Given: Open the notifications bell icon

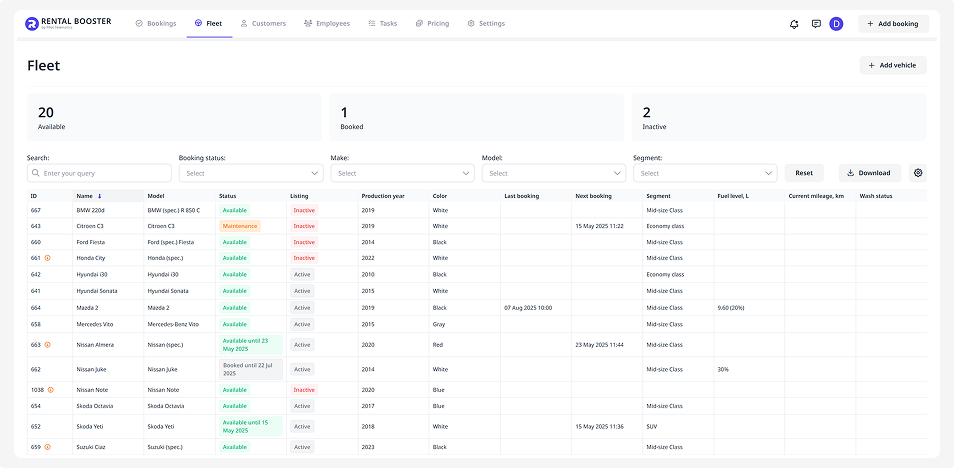Looking at the screenshot, I should (x=794, y=24).
